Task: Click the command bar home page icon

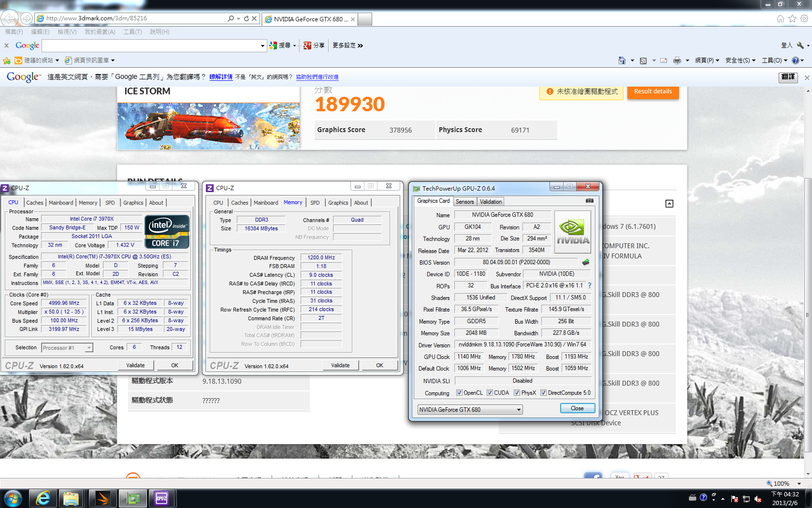Action: tap(622, 60)
